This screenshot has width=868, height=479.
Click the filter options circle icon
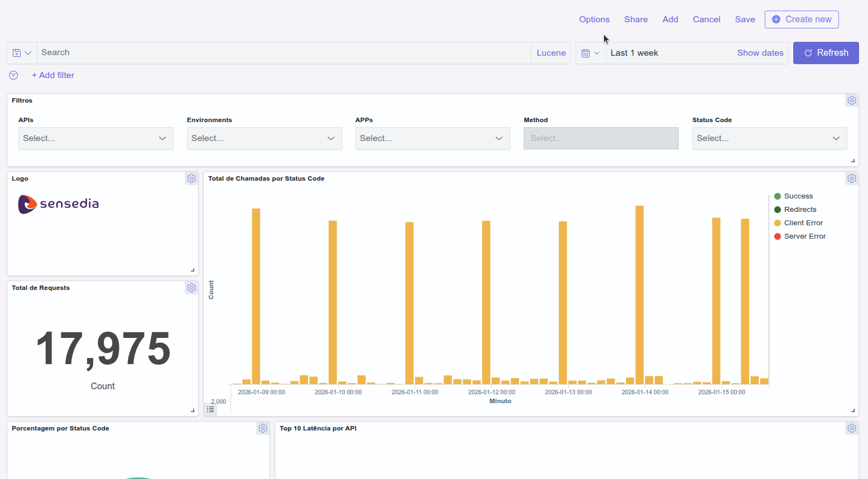pyautogui.click(x=13, y=75)
